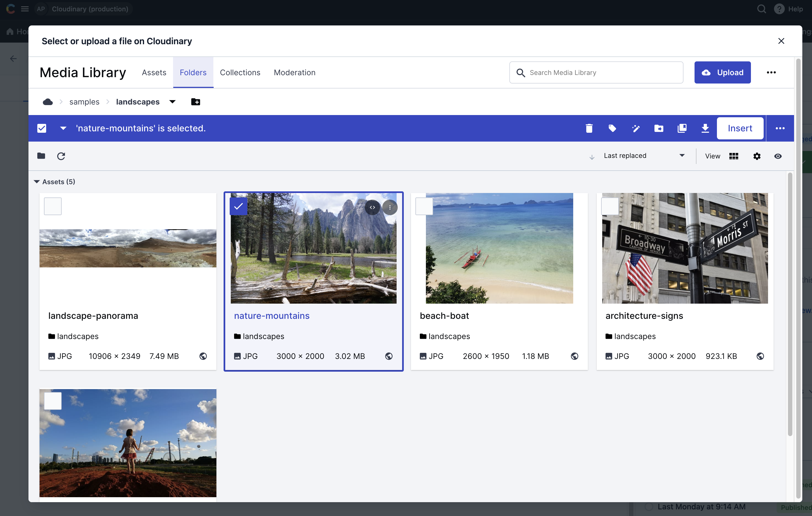The width and height of the screenshot is (812, 516).
Task: Click the tag icon in selection bar
Action: [612, 128]
